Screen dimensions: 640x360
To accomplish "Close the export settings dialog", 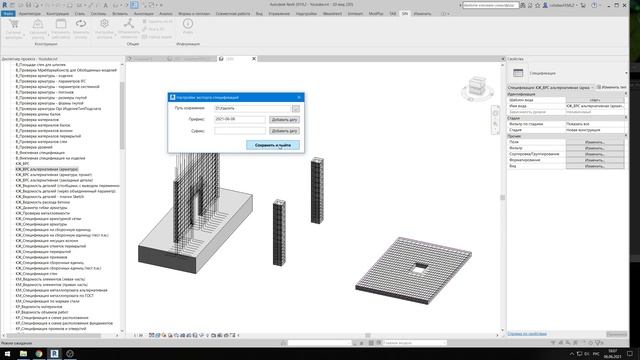I will coord(299,98).
